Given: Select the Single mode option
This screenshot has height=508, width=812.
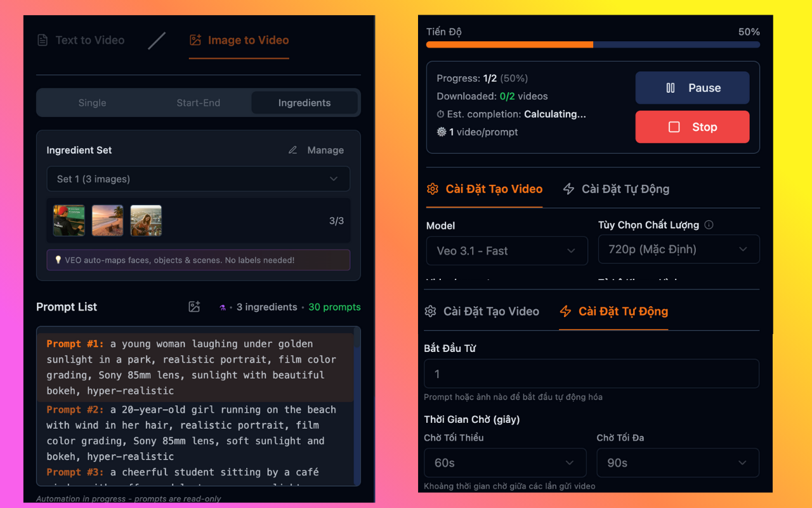Looking at the screenshot, I should (92, 103).
